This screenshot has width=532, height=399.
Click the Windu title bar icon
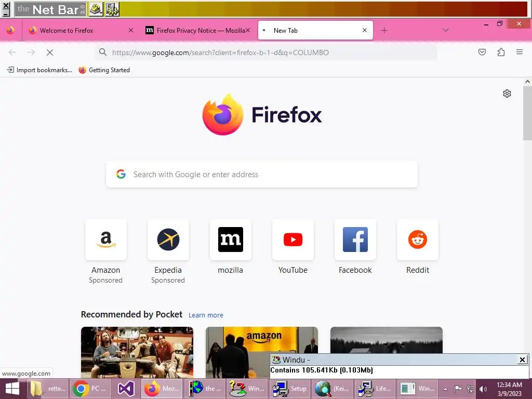click(x=276, y=360)
